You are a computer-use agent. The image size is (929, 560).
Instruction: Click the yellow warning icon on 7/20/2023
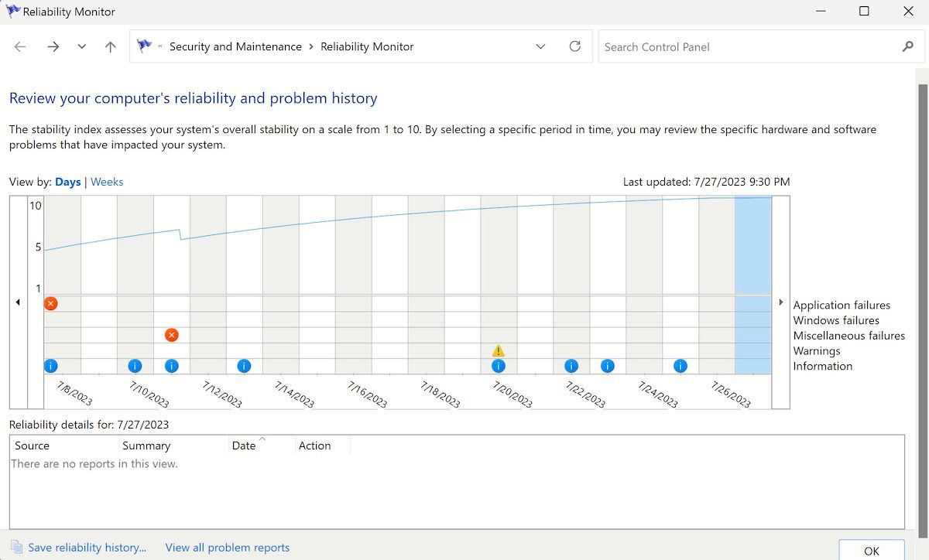coord(499,351)
